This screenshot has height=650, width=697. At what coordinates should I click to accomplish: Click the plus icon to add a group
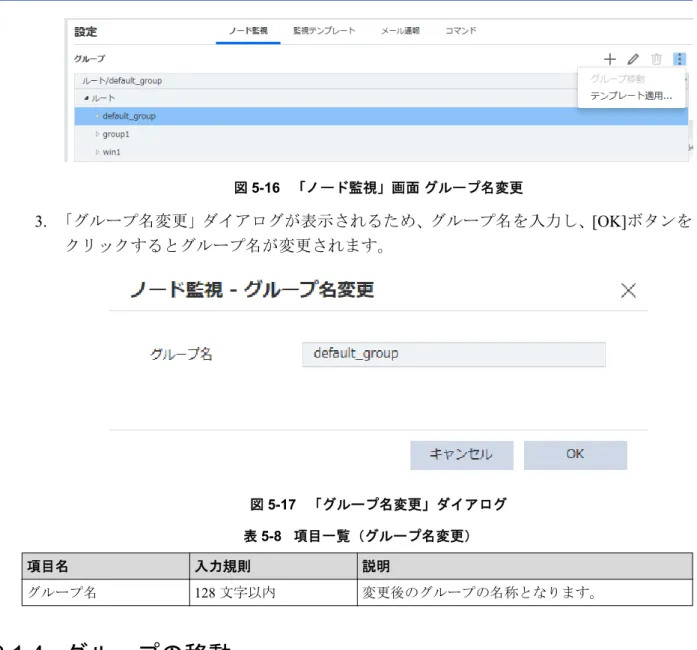click(x=610, y=59)
